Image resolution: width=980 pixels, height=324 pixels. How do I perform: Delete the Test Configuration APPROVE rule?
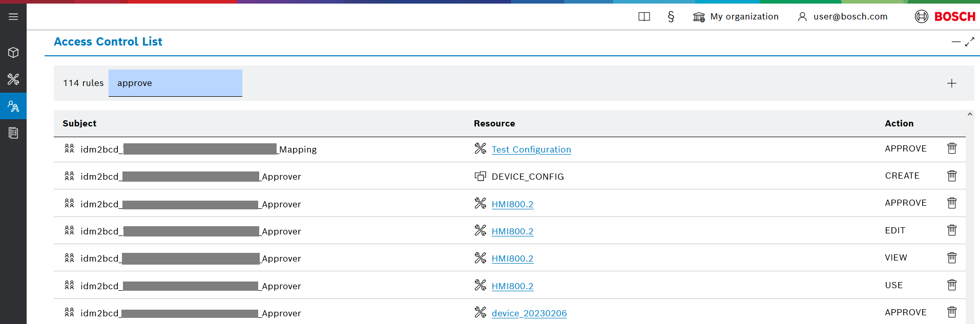951,148
